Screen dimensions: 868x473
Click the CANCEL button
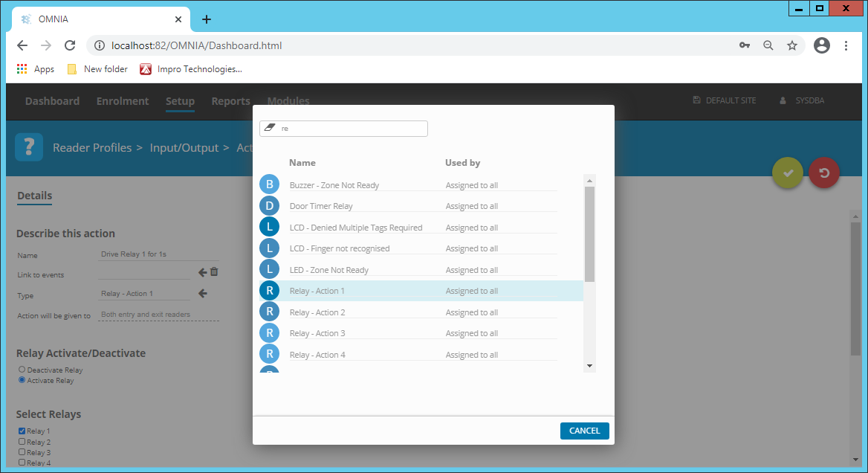pos(585,431)
